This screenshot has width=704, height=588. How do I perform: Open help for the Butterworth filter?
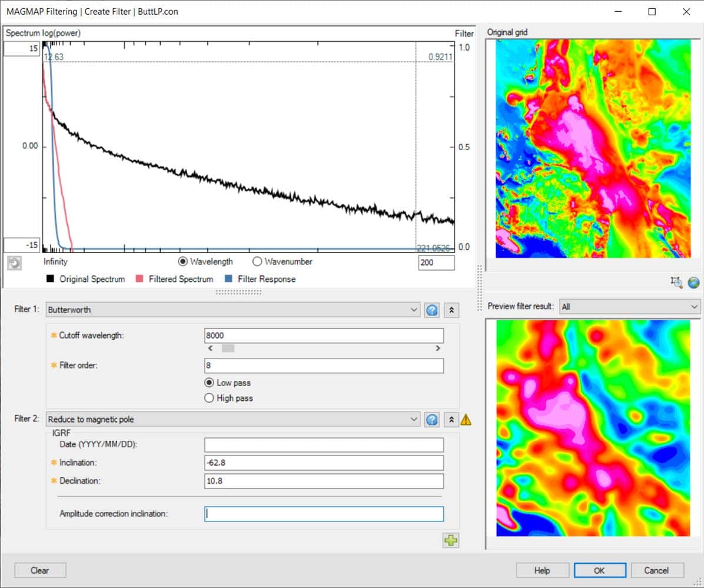(431, 310)
